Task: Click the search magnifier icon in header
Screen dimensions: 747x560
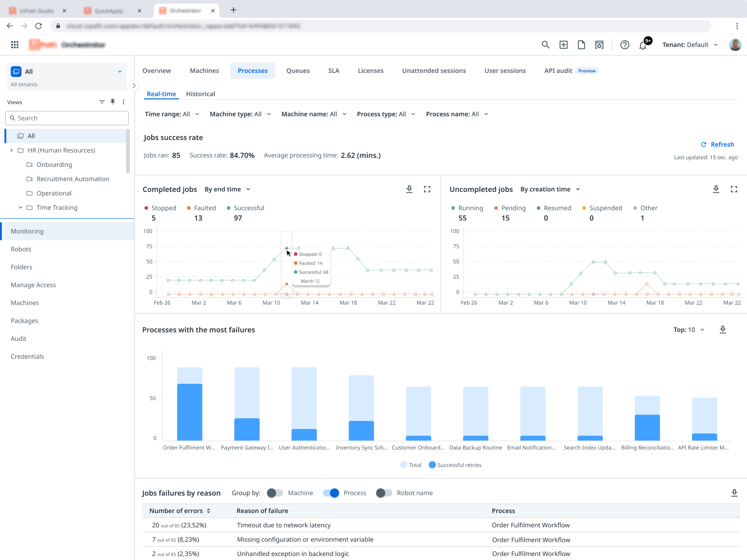Action: pyautogui.click(x=545, y=45)
